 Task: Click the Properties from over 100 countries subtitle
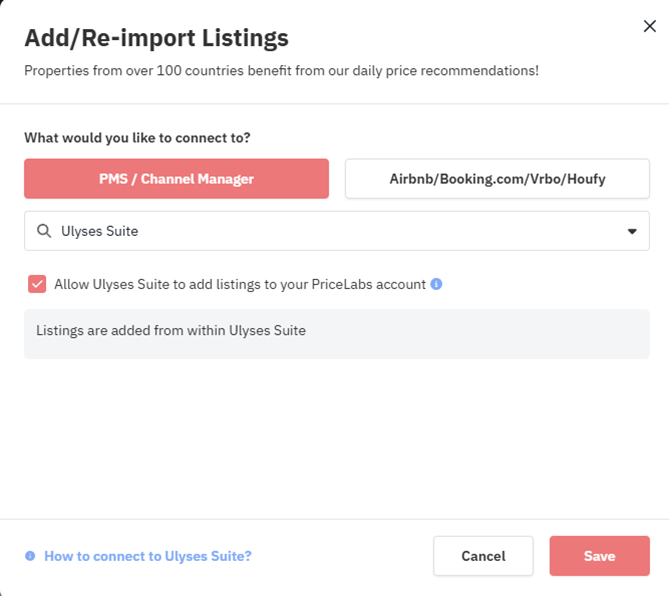click(x=281, y=70)
